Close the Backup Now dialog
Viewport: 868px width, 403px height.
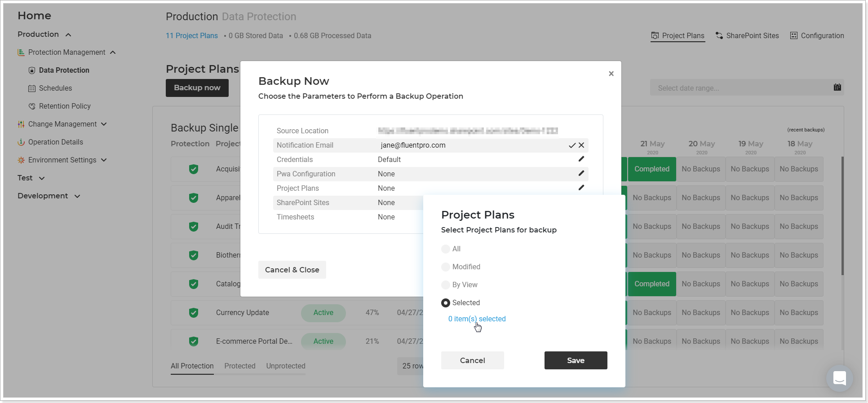click(611, 74)
